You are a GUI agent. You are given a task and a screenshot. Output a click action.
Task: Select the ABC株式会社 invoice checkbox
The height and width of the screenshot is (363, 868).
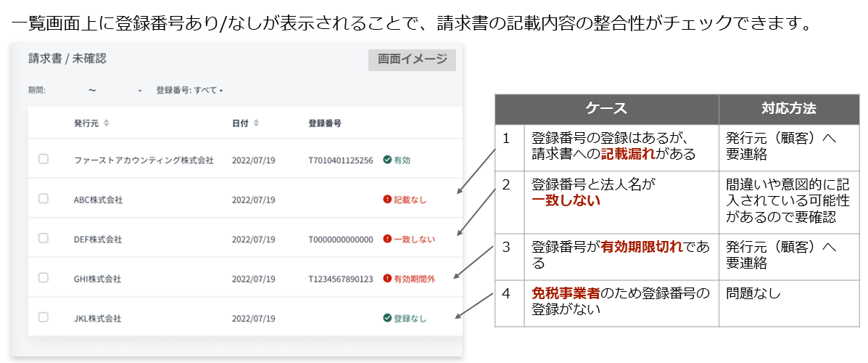44,199
